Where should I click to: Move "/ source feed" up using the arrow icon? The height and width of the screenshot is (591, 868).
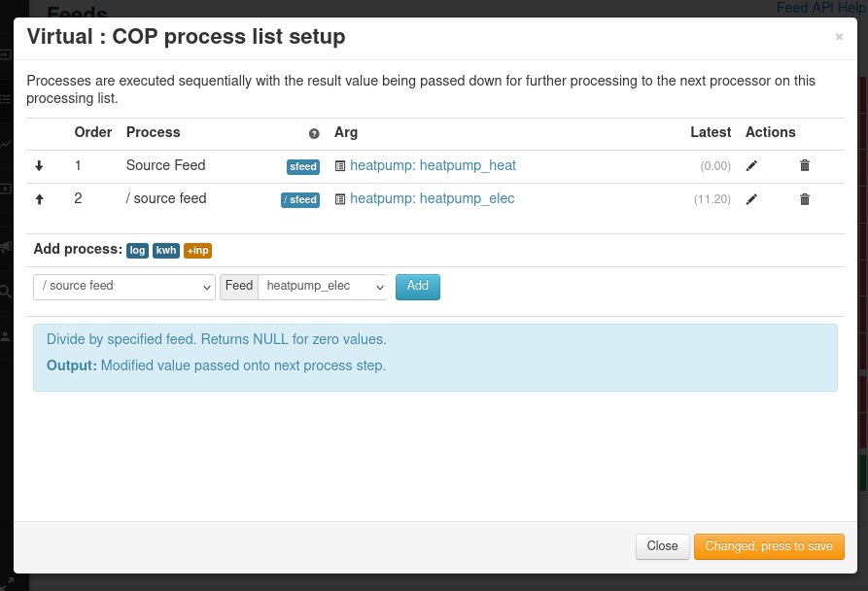tap(39, 198)
